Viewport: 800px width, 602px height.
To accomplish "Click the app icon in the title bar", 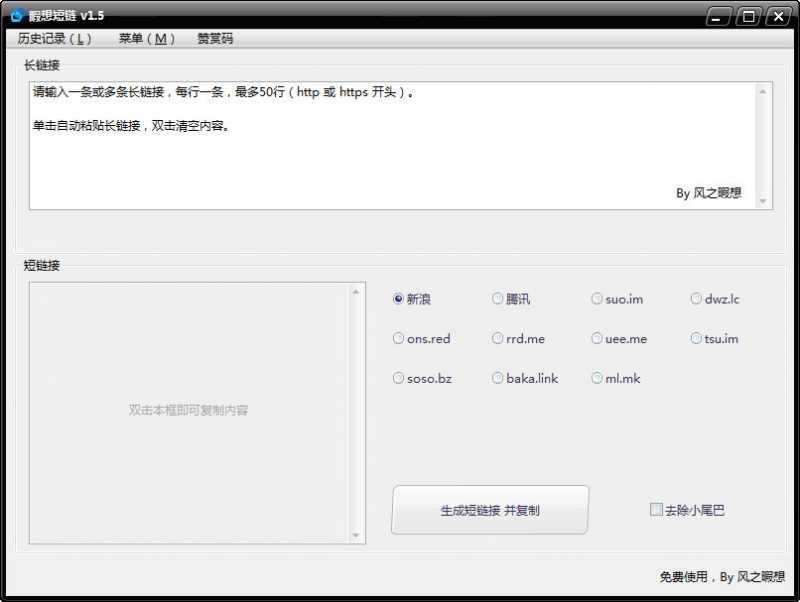I will point(14,15).
